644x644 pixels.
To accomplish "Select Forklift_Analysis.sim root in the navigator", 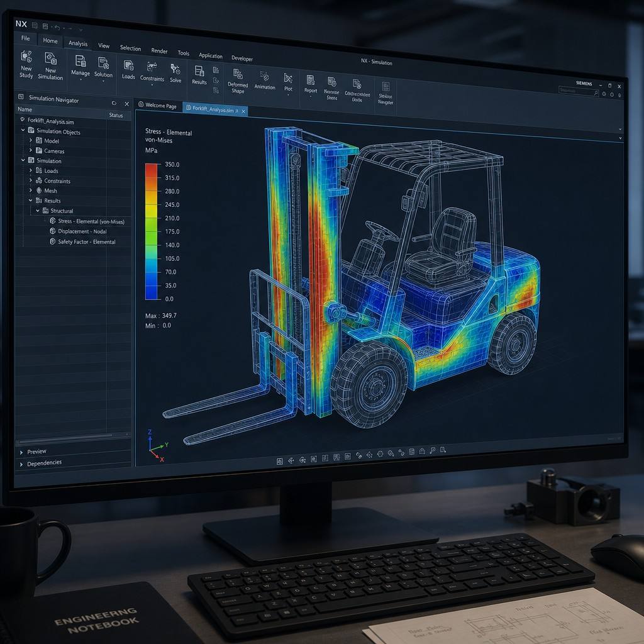I will tap(50, 121).
